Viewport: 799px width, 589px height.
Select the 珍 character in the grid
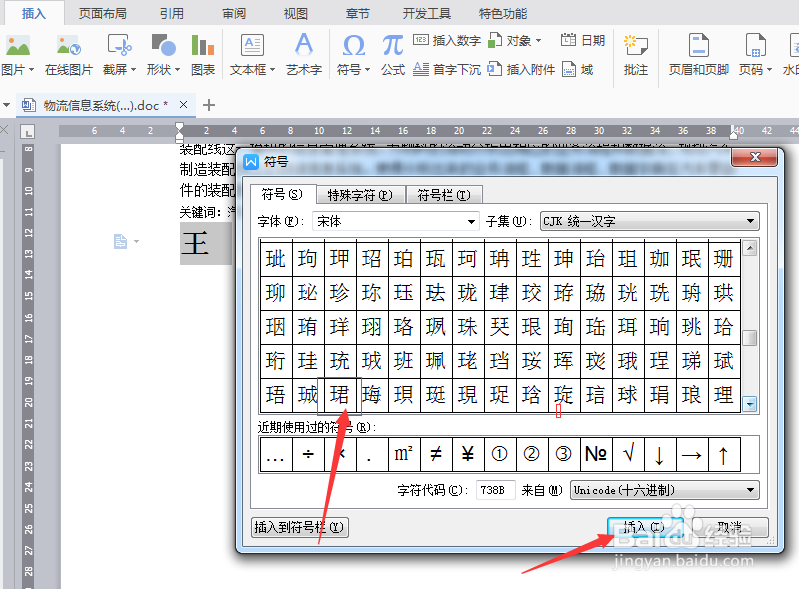pyautogui.click(x=339, y=292)
